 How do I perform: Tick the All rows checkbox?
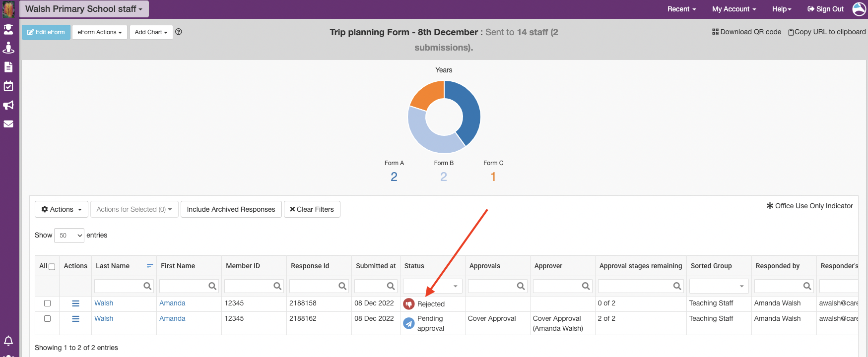point(52,267)
